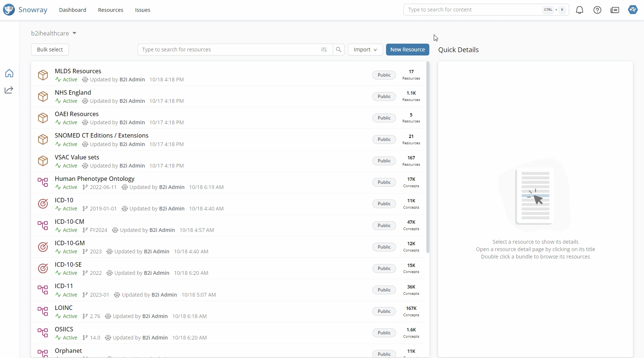Click the share icon in left sidebar

(x=9, y=90)
